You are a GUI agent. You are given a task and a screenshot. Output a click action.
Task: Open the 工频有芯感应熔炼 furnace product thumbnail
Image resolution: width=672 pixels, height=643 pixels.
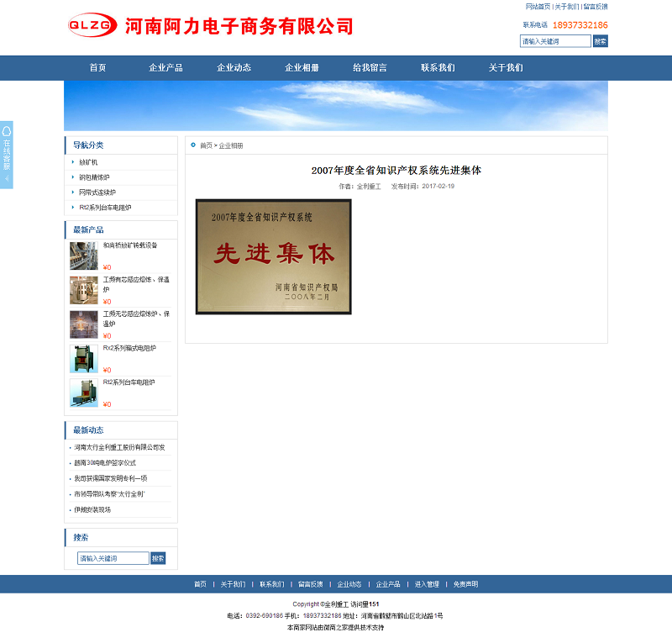pos(83,290)
